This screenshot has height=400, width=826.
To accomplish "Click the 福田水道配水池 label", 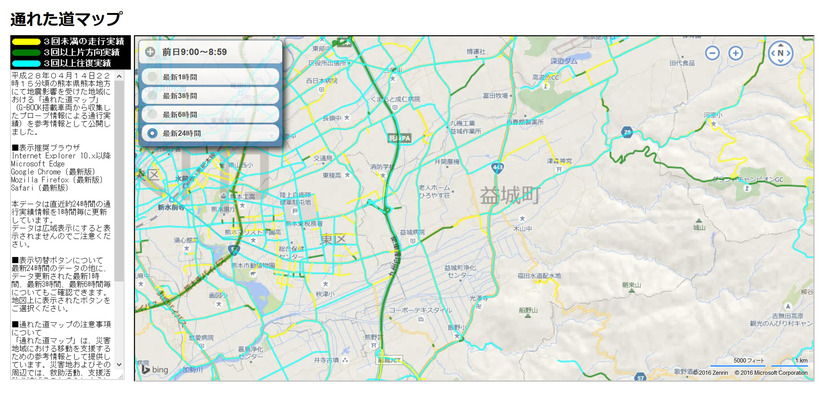I will 539,276.
